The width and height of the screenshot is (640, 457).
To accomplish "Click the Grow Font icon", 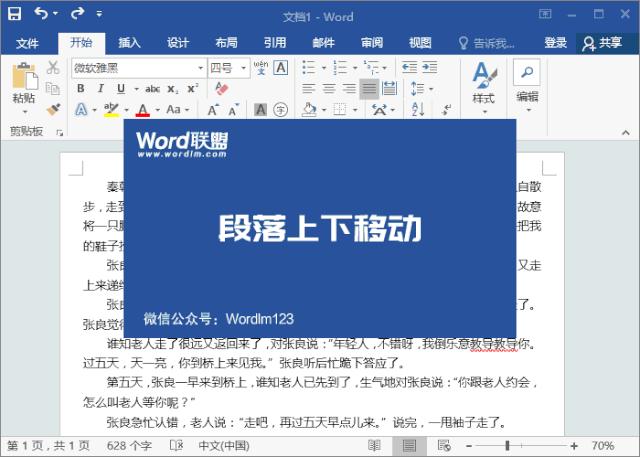I will (213, 109).
